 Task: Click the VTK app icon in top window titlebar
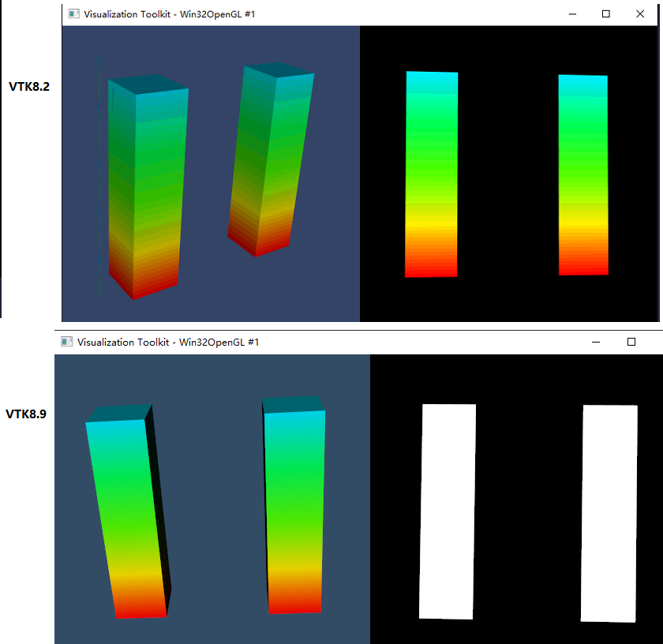[73, 14]
